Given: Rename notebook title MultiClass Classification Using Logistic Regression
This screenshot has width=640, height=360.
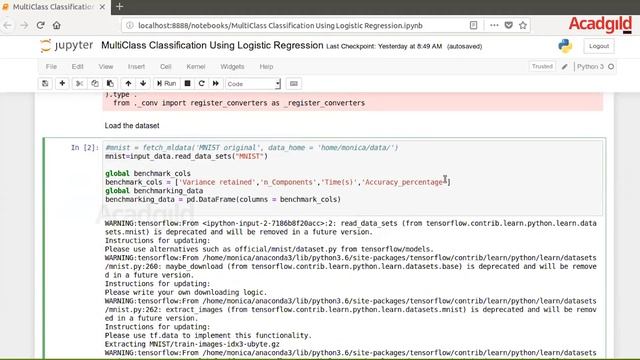Looking at the screenshot, I should [x=212, y=45].
